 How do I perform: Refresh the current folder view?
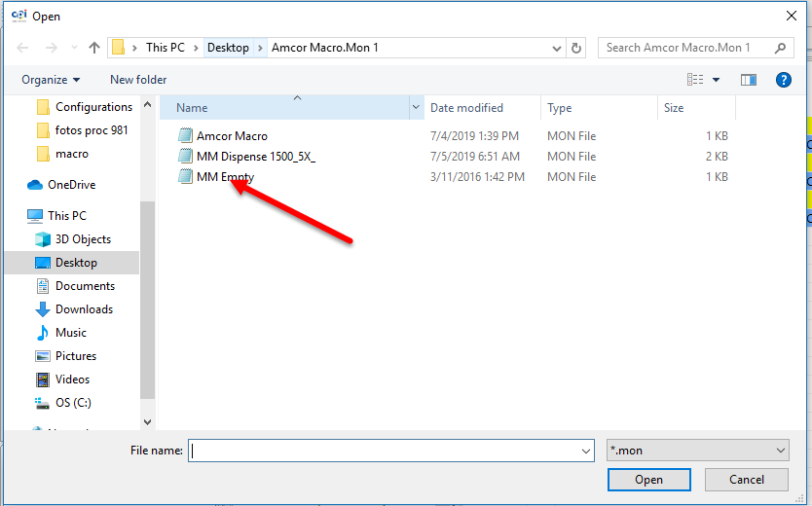576,48
